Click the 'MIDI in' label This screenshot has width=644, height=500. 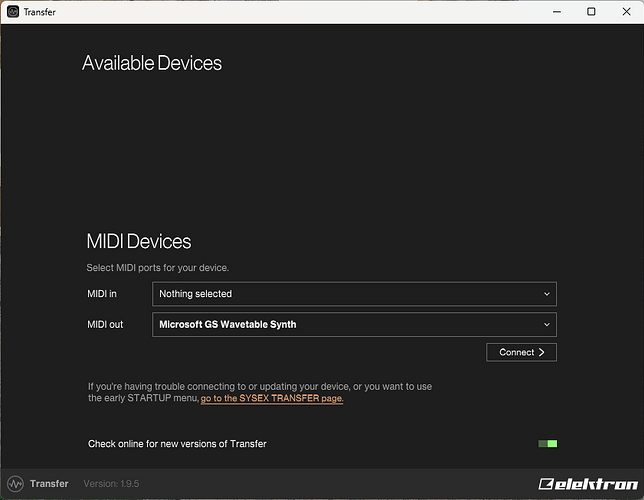tap(102, 294)
